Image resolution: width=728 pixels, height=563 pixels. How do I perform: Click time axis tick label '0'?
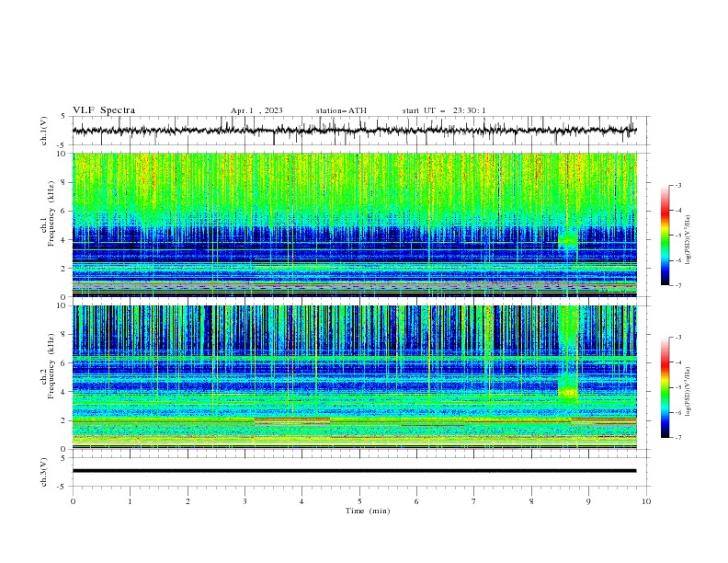(x=73, y=501)
